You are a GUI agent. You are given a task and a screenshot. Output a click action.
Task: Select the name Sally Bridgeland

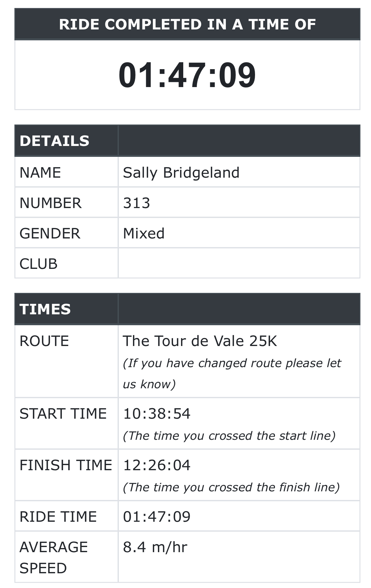181,173
